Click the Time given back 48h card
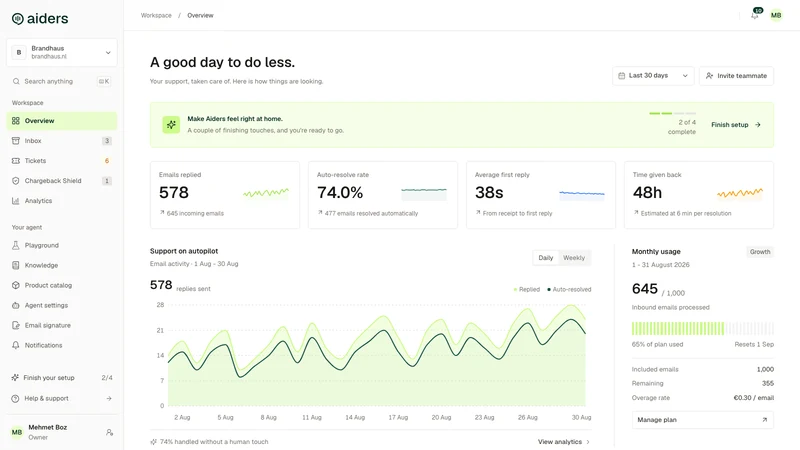The image size is (800, 450). coord(699,195)
